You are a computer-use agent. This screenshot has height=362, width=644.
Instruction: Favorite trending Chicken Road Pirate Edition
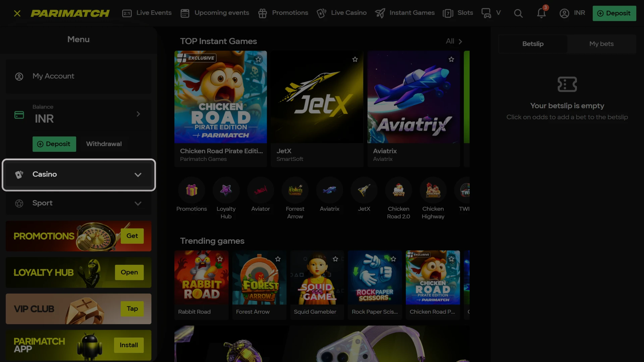click(451, 259)
